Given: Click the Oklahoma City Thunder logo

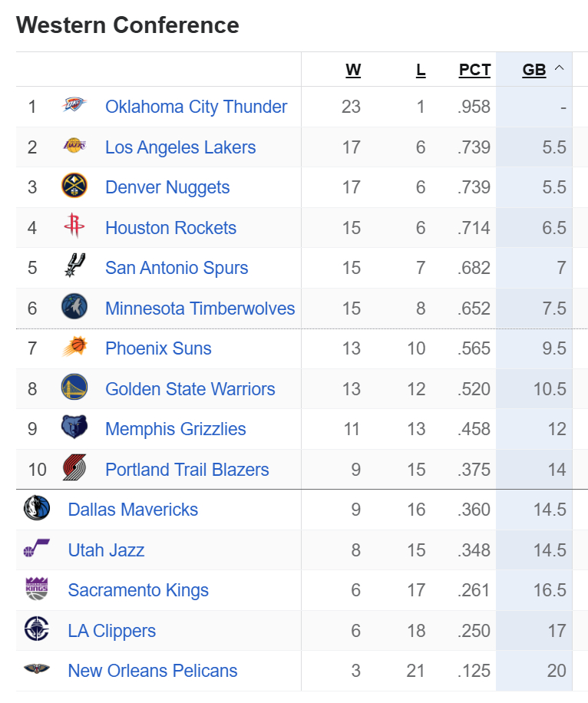Looking at the screenshot, I should click(x=74, y=106).
